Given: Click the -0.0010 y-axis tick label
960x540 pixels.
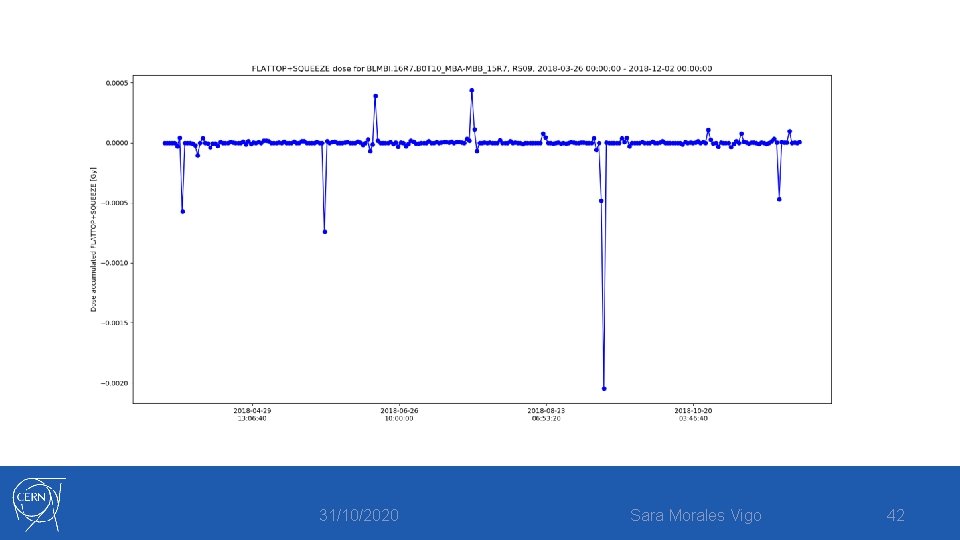Looking at the screenshot, I should click(x=115, y=263).
